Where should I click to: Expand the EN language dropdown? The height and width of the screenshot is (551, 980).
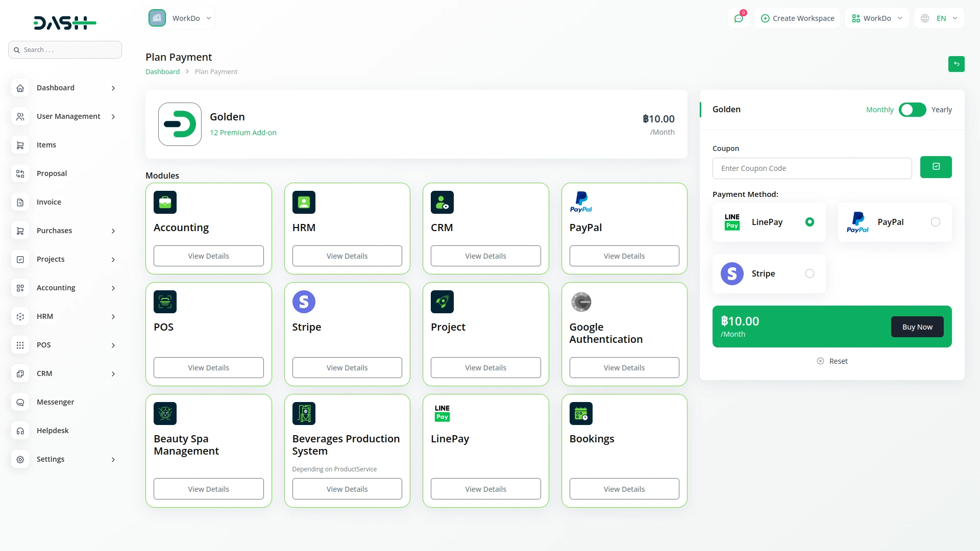coord(939,18)
